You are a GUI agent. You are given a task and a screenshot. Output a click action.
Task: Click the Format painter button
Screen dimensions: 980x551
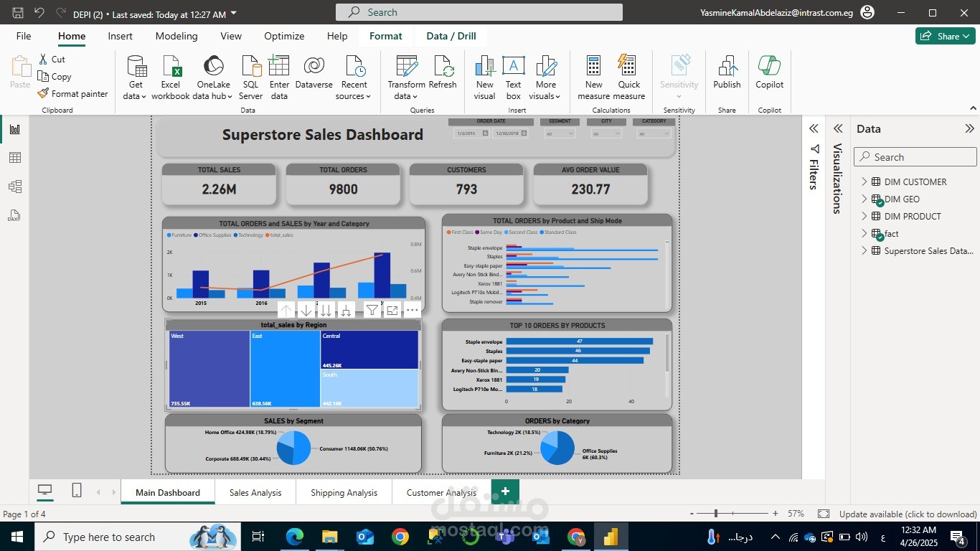(72, 94)
